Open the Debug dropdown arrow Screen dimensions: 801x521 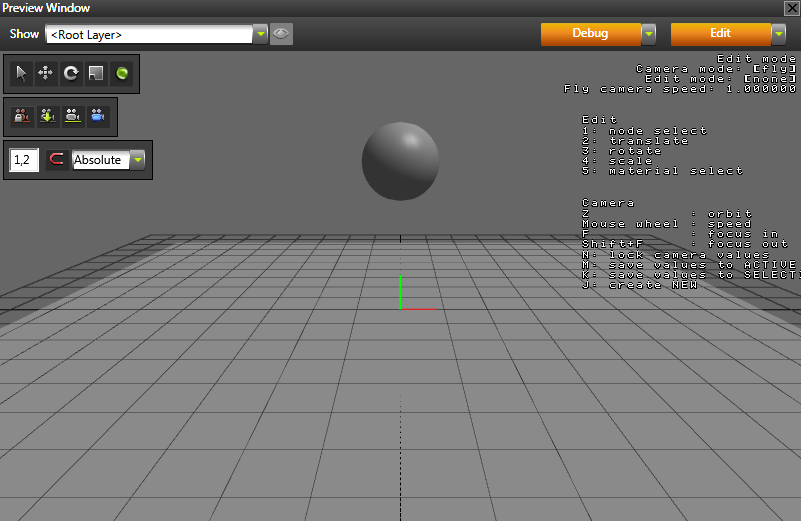648,34
